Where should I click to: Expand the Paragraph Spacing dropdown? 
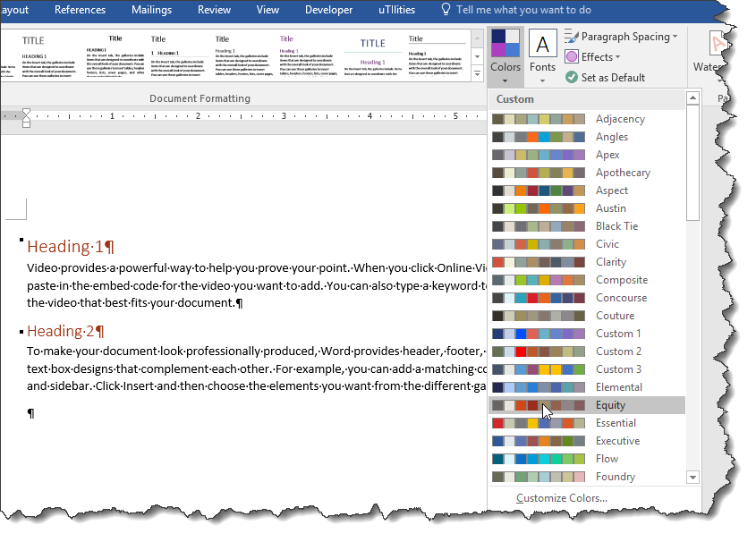(x=622, y=37)
